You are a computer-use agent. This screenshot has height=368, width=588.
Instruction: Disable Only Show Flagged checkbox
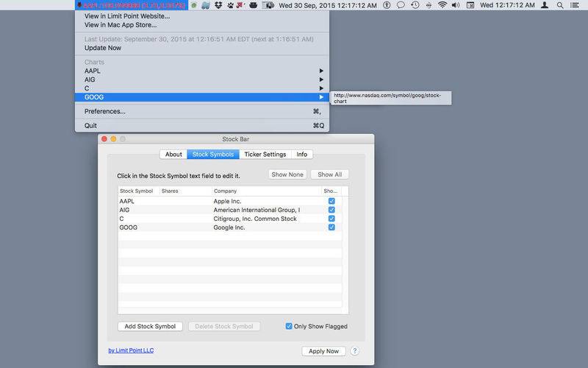coord(289,326)
